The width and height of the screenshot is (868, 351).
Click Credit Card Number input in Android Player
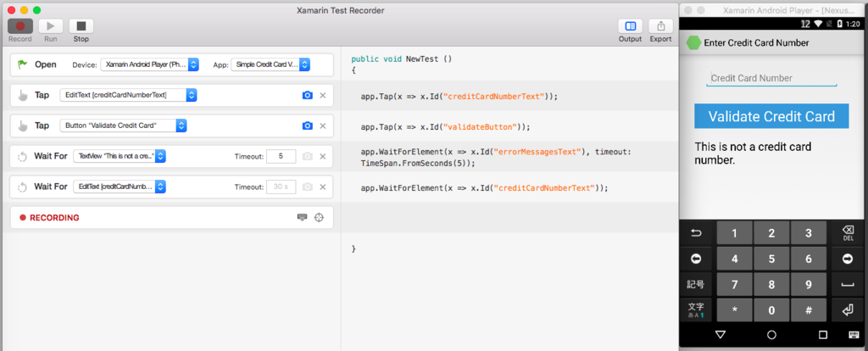click(x=771, y=79)
